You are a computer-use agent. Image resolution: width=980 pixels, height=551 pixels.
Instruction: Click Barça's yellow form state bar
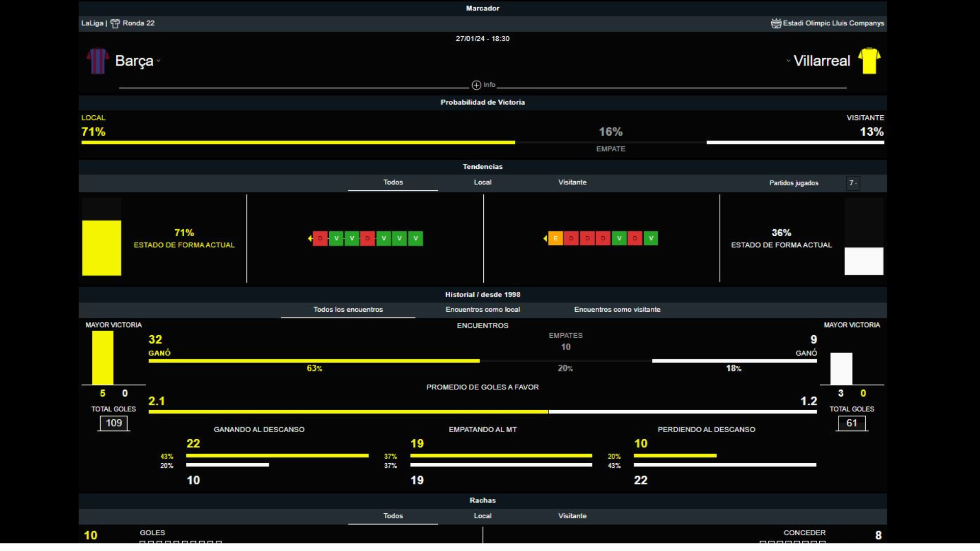click(x=102, y=248)
